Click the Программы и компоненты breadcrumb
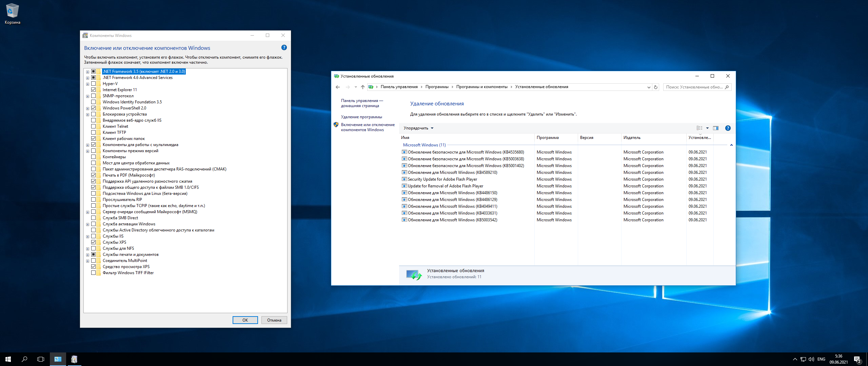Viewport: 868px width, 366px height. coord(481,87)
